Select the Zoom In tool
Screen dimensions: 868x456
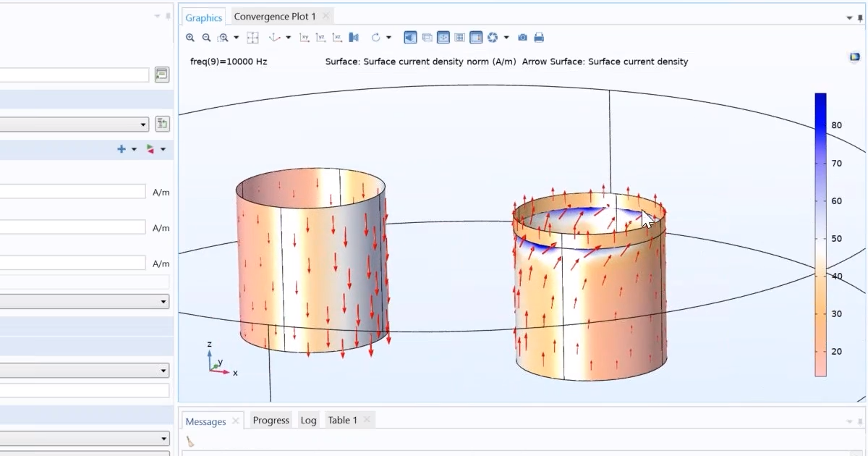click(190, 37)
